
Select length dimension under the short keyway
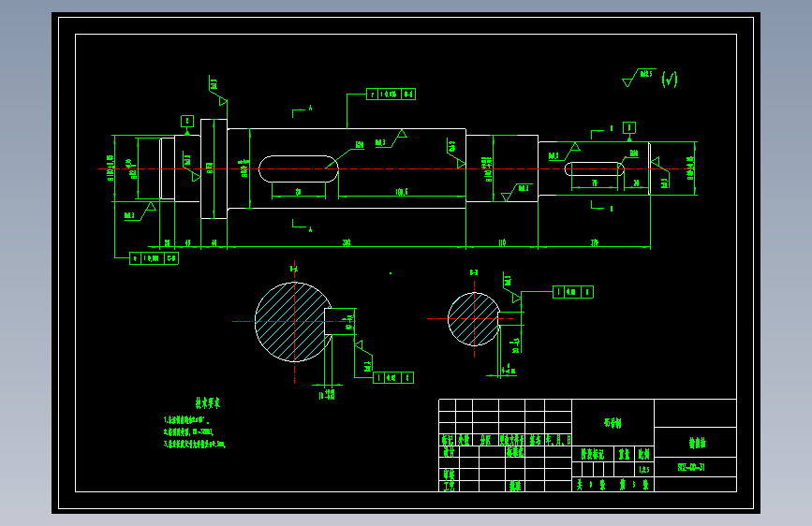[x=595, y=183]
